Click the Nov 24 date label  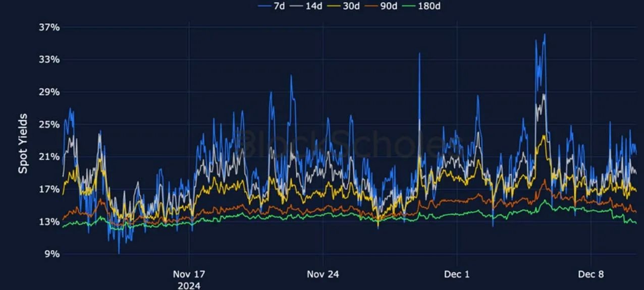pos(323,274)
